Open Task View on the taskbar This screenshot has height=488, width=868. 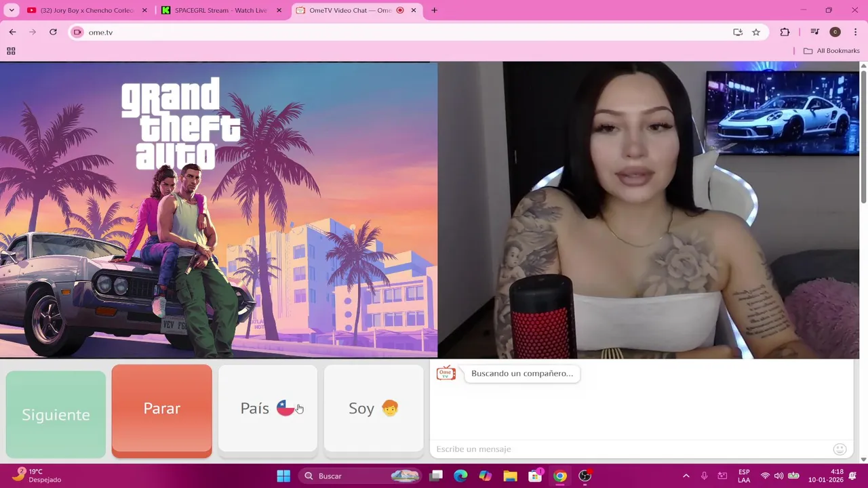click(436, 476)
